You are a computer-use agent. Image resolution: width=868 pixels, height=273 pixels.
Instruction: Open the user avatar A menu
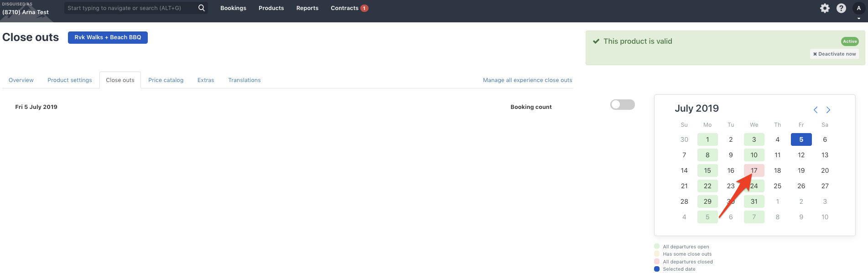859,9
